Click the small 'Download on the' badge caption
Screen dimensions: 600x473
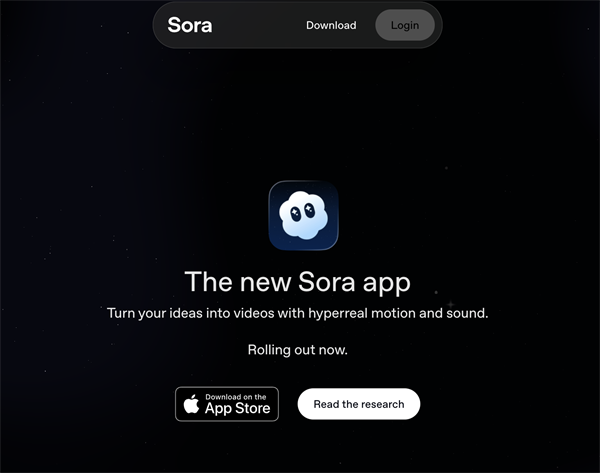pos(236,397)
